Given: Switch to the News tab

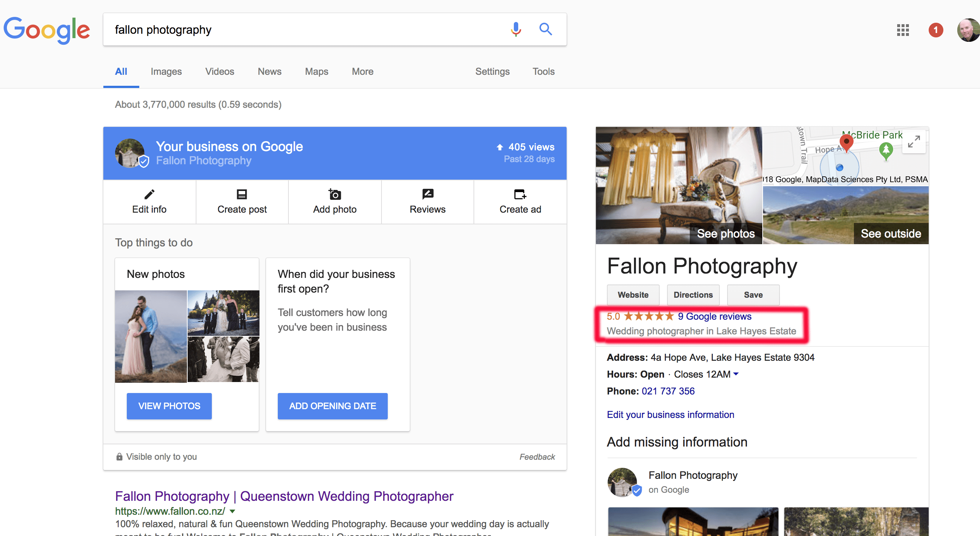Looking at the screenshot, I should (x=269, y=71).
